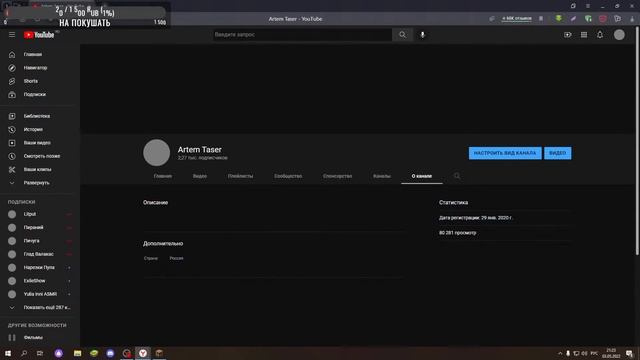Open the Windows Start menu
The image size is (640, 360).
click(x=8, y=353)
